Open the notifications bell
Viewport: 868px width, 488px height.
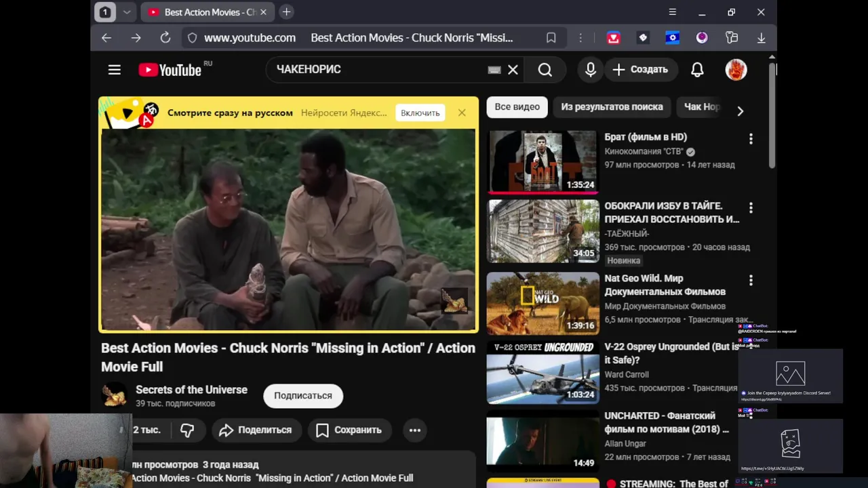(x=697, y=70)
